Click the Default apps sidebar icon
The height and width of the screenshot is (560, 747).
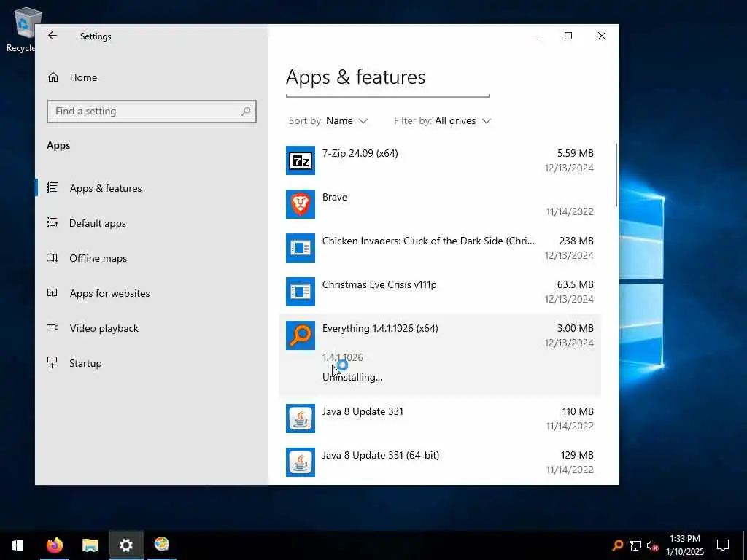[x=53, y=223]
